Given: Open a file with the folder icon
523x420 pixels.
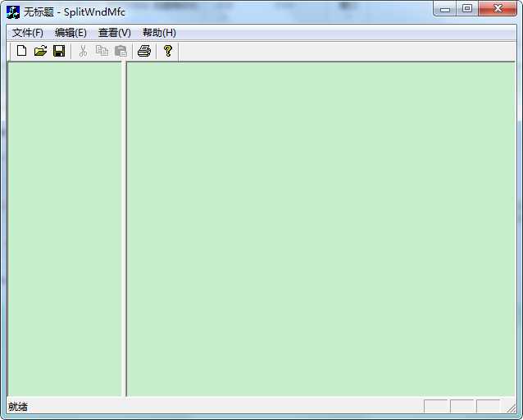Looking at the screenshot, I should 40,51.
